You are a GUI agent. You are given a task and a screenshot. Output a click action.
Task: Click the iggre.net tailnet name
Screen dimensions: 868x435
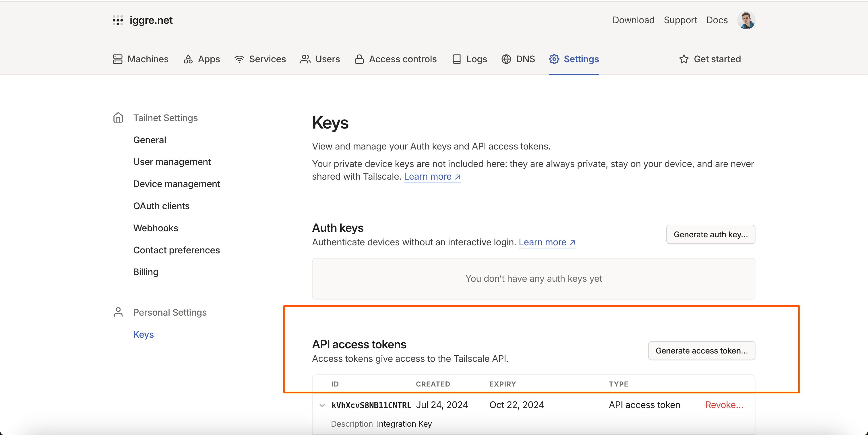coord(151,20)
